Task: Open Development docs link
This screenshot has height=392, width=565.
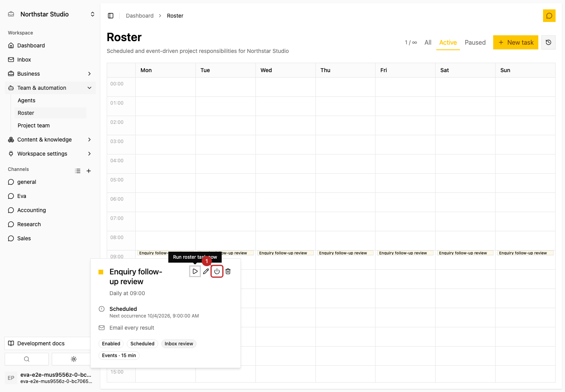Action: click(48, 343)
